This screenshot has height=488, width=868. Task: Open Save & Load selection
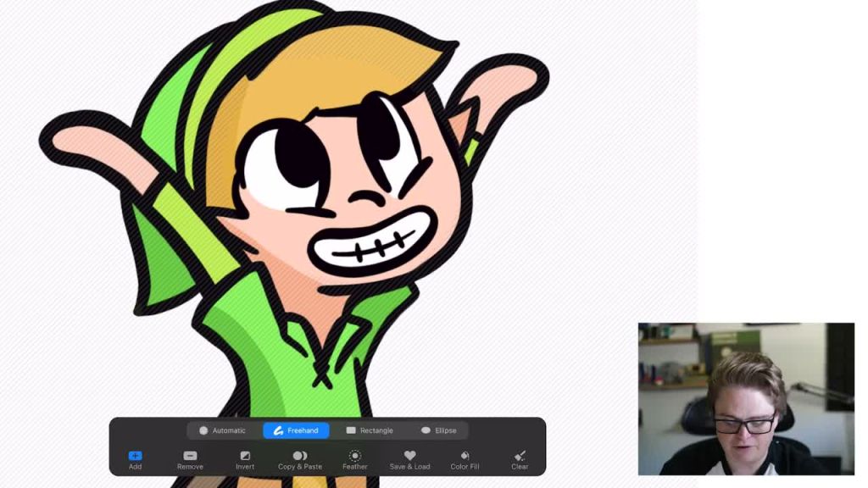409,460
